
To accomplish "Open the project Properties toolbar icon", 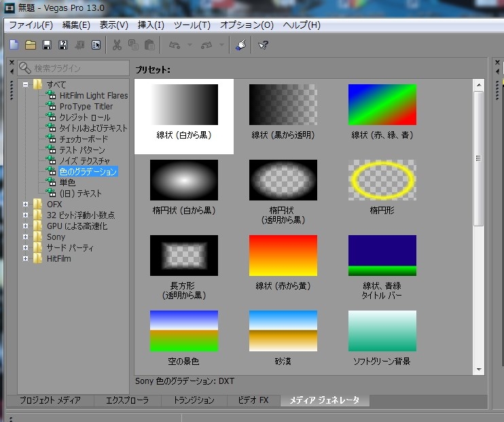I will 96,46.
